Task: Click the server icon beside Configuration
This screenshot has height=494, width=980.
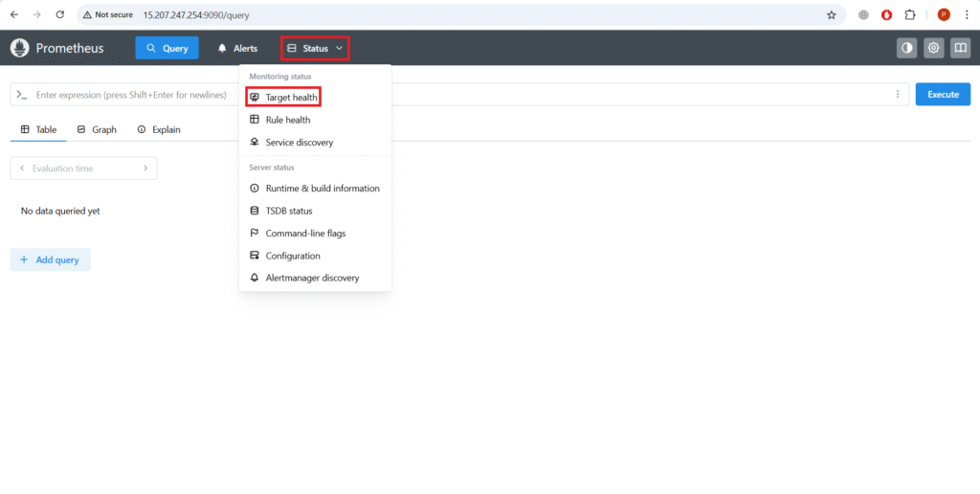Action: coord(255,255)
